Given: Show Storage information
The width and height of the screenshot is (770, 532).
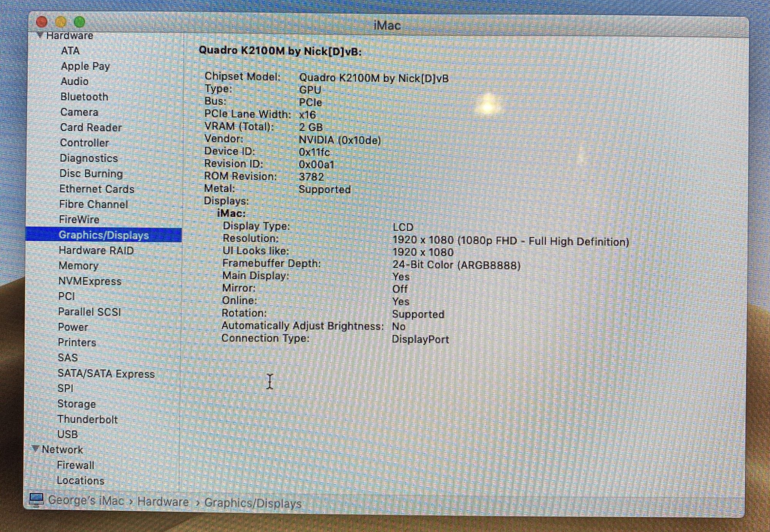Looking at the screenshot, I should (77, 404).
